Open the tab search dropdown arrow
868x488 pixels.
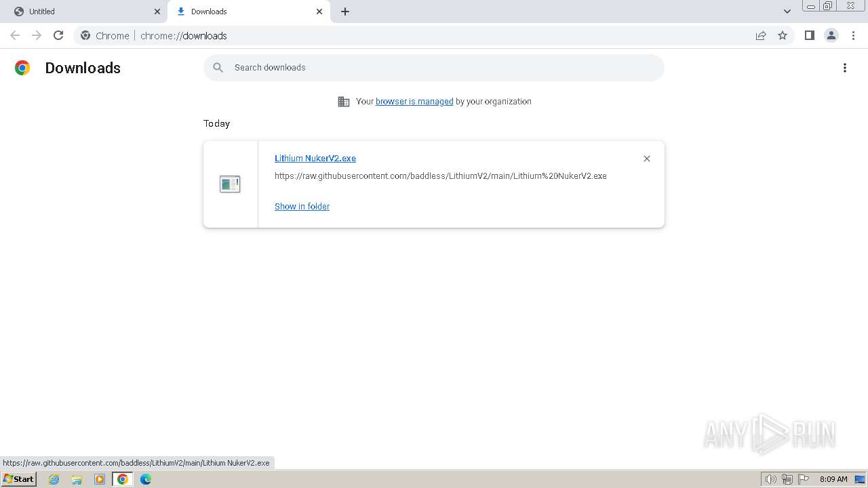tap(787, 12)
